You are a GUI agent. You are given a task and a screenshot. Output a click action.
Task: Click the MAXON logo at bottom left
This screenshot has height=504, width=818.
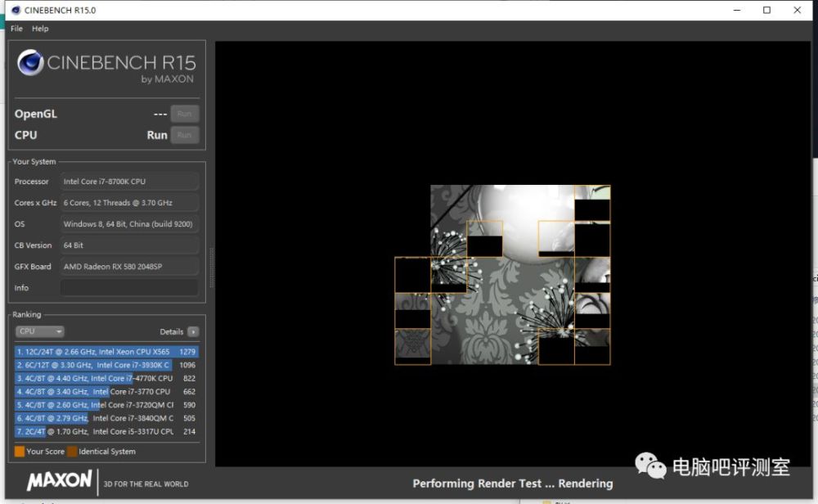pyautogui.click(x=59, y=482)
